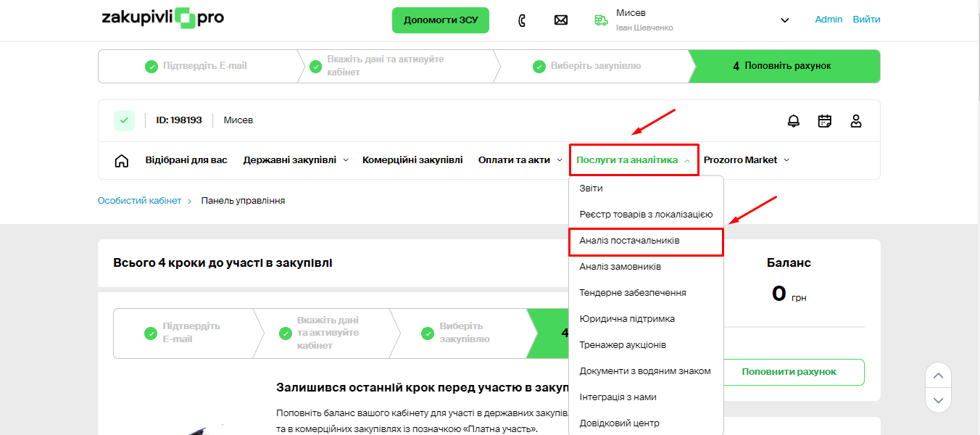Choose Тендерне забезпечення menu item
980x435 pixels.
632,293
